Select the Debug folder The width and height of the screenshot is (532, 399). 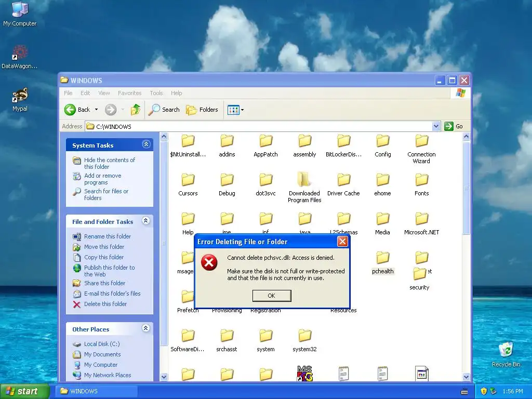pos(227,185)
